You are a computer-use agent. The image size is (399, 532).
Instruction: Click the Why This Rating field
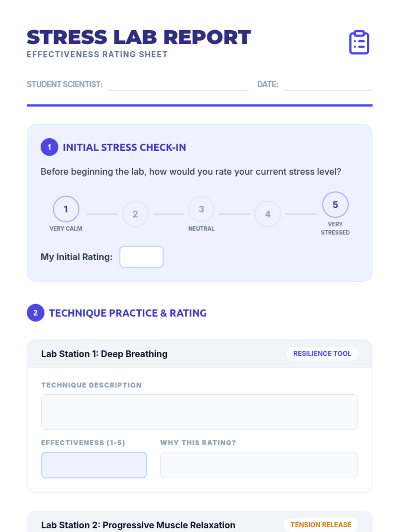click(259, 465)
